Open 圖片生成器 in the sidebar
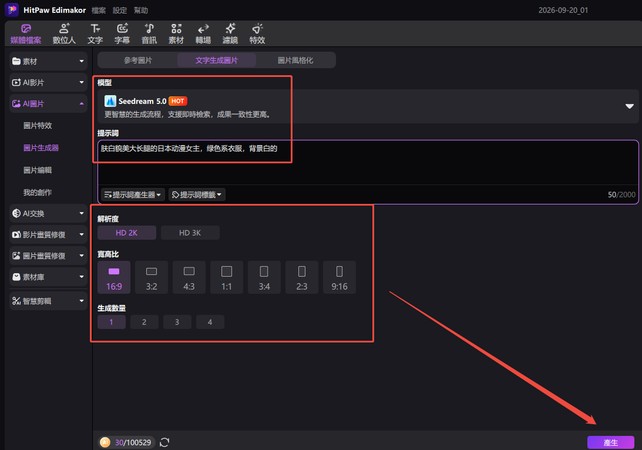The width and height of the screenshot is (642, 450). click(41, 148)
